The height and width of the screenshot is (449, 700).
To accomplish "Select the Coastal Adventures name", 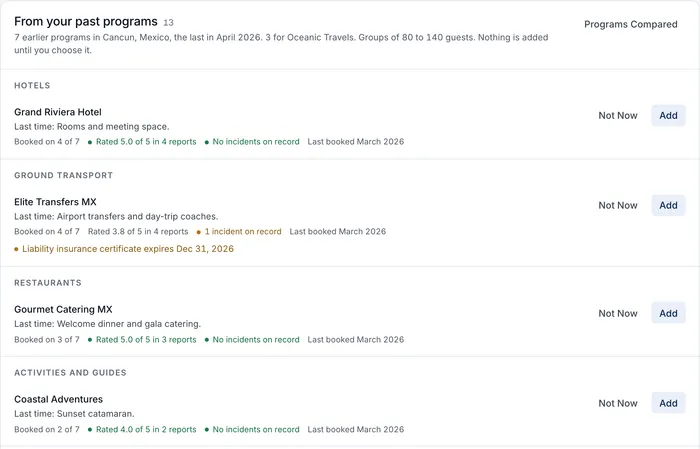I will [x=58, y=399].
